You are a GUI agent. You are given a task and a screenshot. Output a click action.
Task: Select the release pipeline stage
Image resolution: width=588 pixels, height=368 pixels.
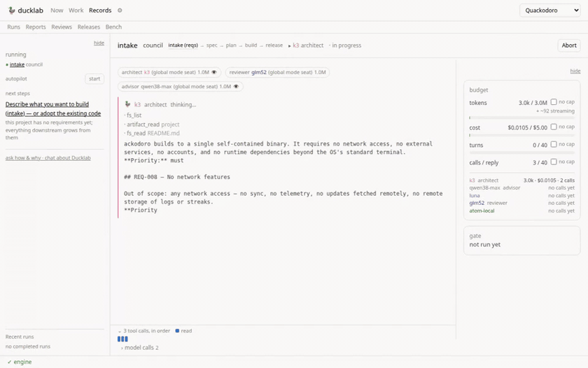point(274,45)
